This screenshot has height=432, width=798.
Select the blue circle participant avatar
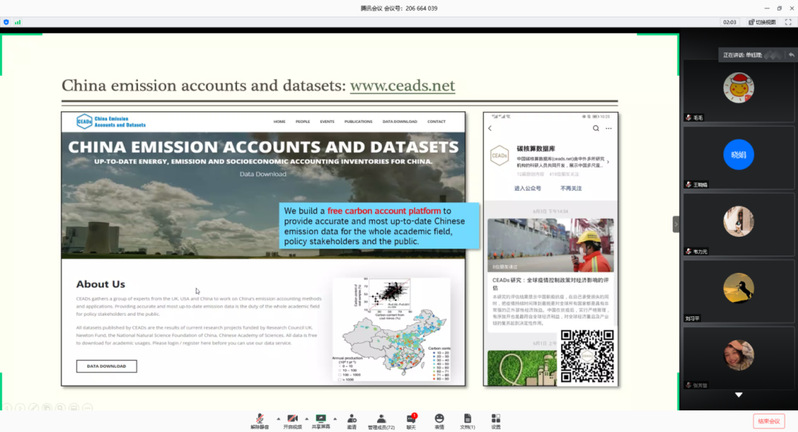point(738,155)
